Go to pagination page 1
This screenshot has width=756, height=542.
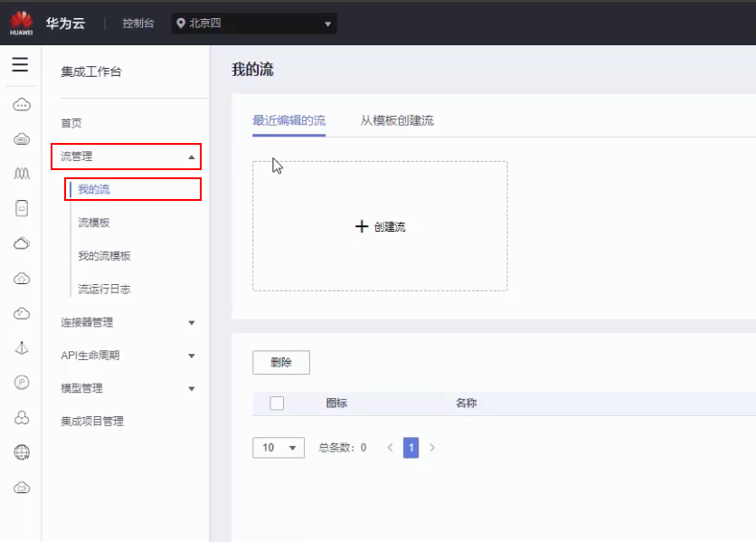pyautogui.click(x=411, y=447)
